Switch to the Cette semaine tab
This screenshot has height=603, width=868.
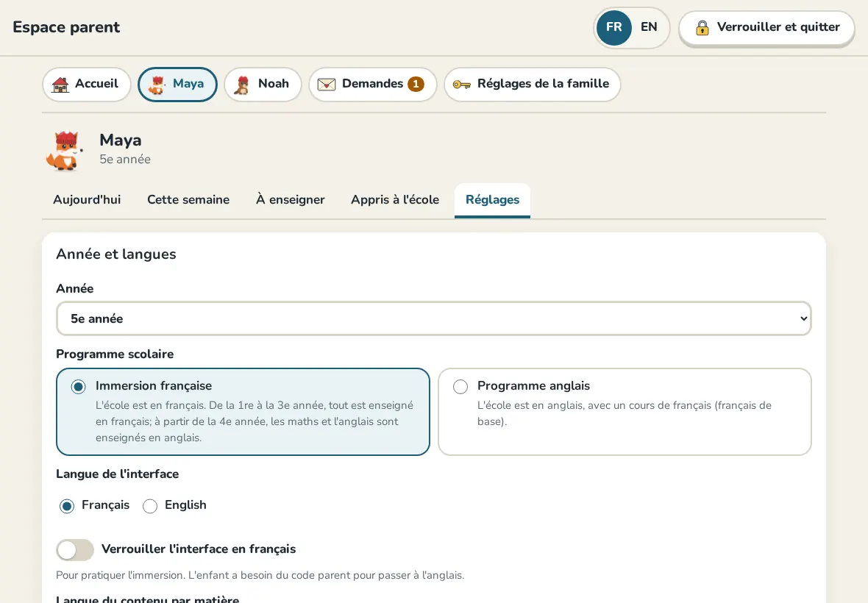pyautogui.click(x=188, y=200)
